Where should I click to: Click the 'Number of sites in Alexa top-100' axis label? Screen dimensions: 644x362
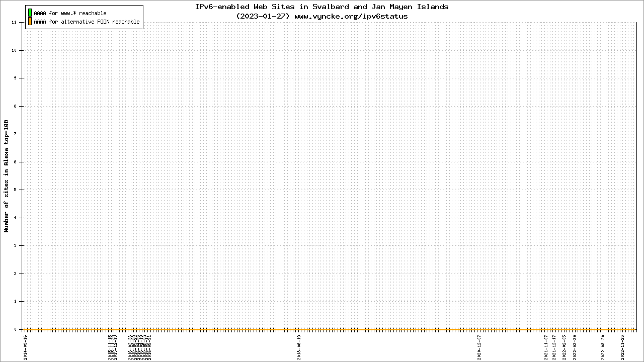(x=7, y=176)
